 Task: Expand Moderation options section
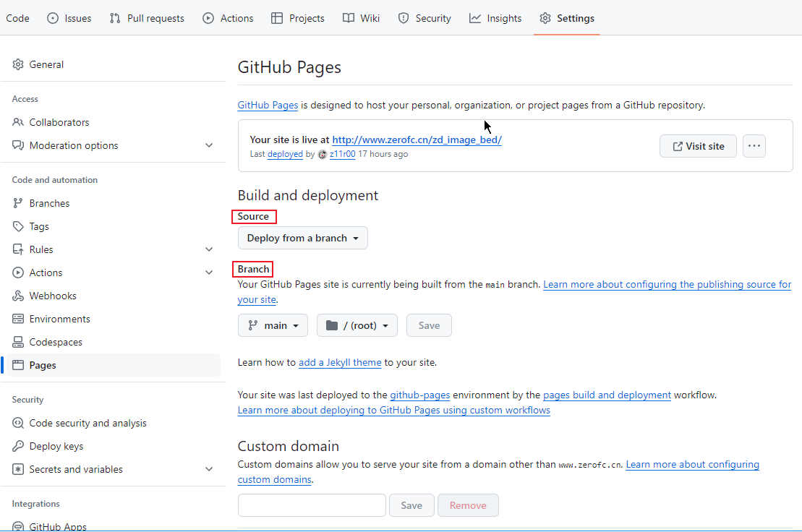[x=209, y=145]
